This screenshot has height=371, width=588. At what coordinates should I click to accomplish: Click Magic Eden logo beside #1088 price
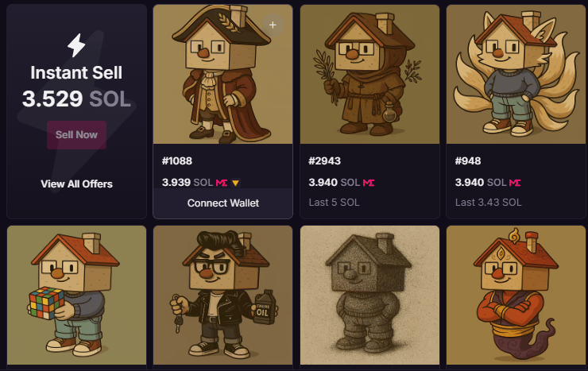222,183
